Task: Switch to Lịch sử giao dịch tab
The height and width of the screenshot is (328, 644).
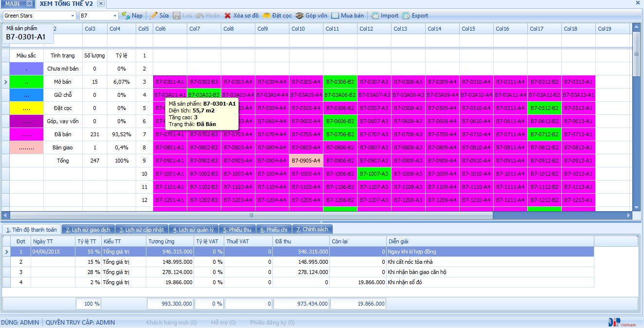Action: click(88, 229)
